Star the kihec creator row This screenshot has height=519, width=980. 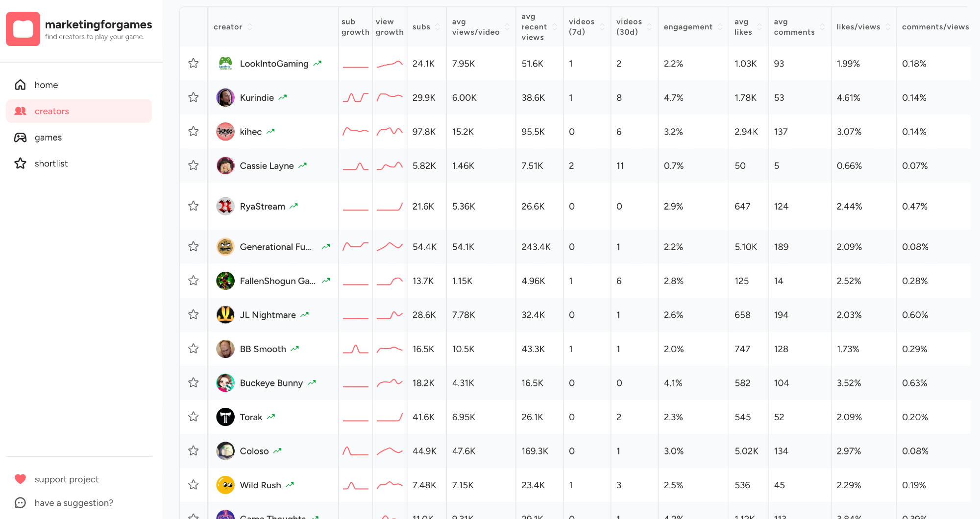point(194,131)
